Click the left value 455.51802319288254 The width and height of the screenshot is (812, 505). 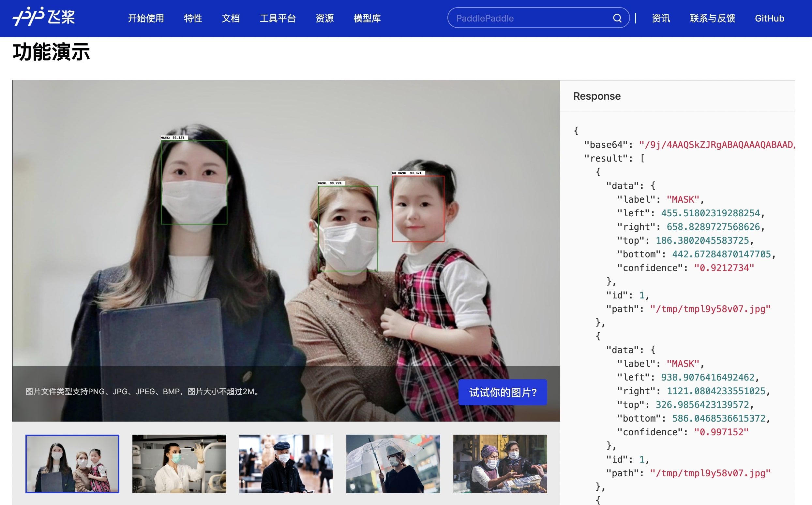[710, 213]
